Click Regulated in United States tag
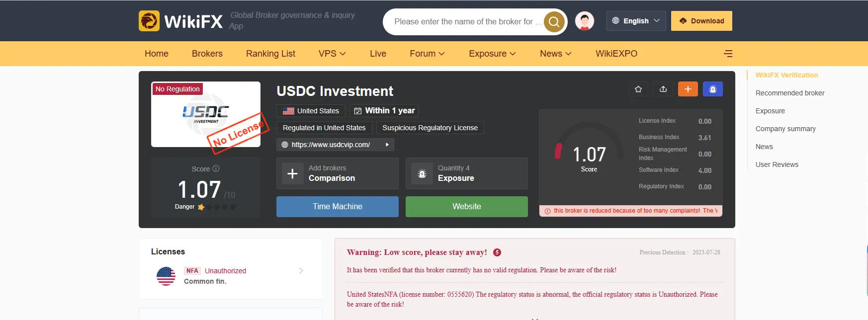 324,128
